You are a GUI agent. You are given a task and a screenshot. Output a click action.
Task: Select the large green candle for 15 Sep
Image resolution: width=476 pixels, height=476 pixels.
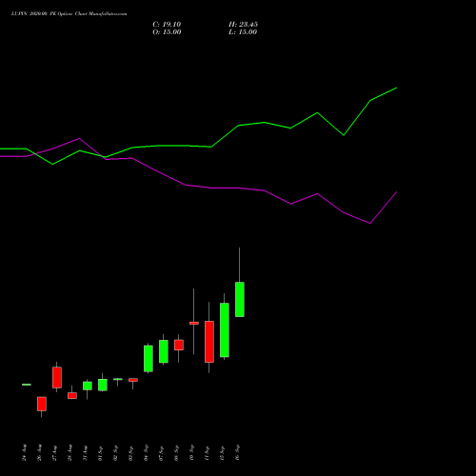pos(225,330)
